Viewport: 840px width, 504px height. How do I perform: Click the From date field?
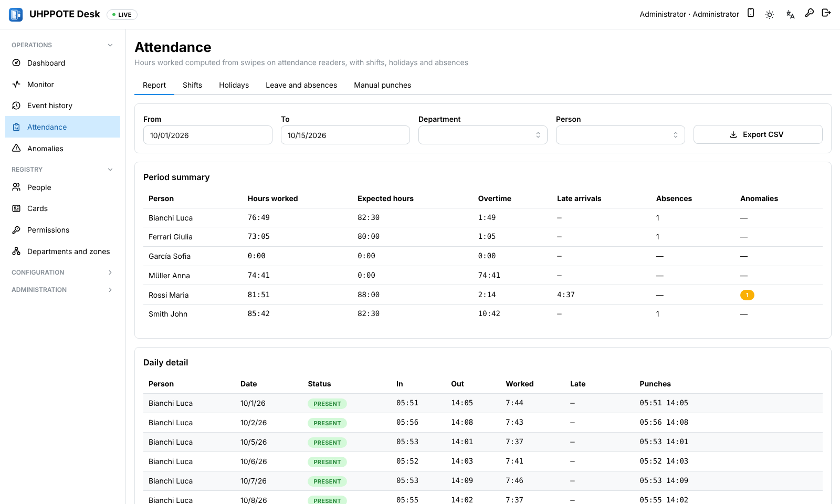pos(208,135)
